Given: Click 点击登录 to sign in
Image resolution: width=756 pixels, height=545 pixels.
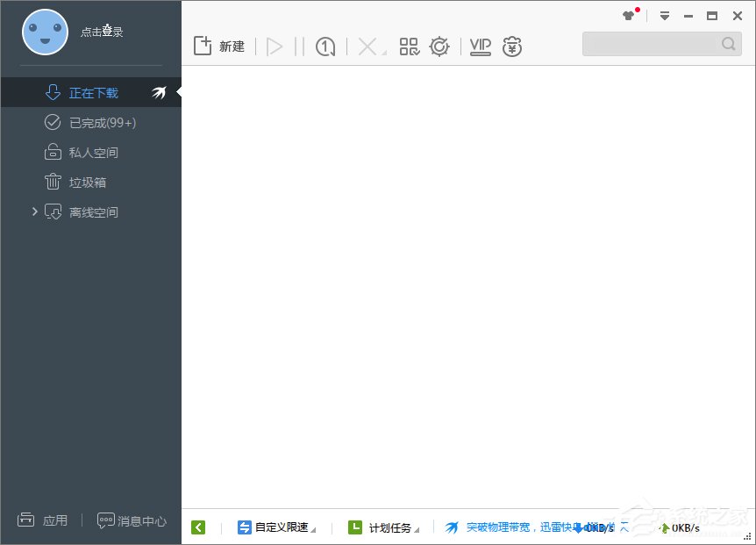Looking at the screenshot, I should [101, 30].
